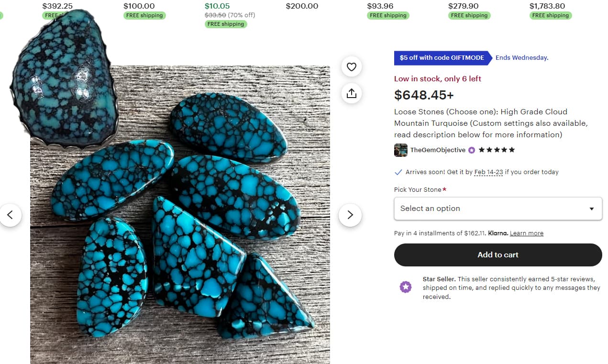The image size is (608, 364).
Task: Click the five-star rating icons
Action: 497,150
